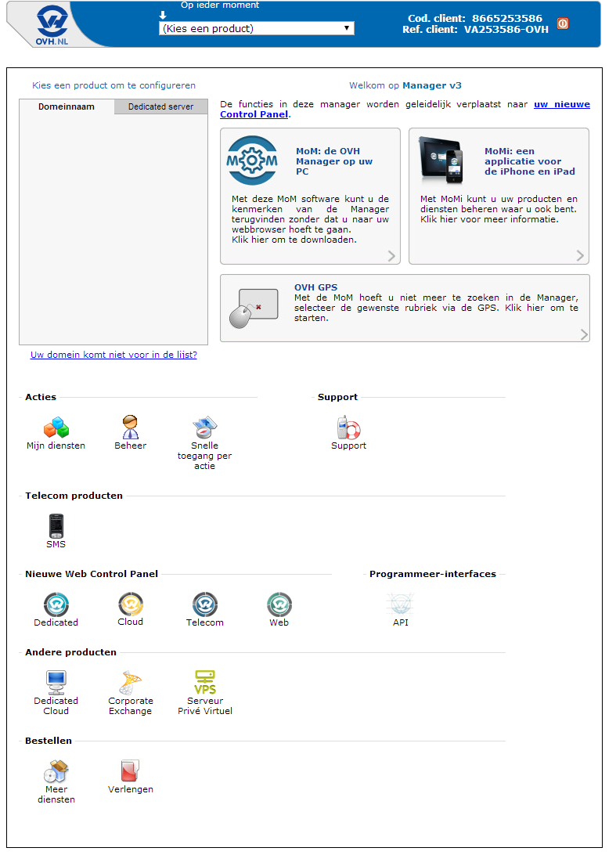616x855 pixels.
Task: Open Dedicated control panel icon
Action: (x=56, y=604)
